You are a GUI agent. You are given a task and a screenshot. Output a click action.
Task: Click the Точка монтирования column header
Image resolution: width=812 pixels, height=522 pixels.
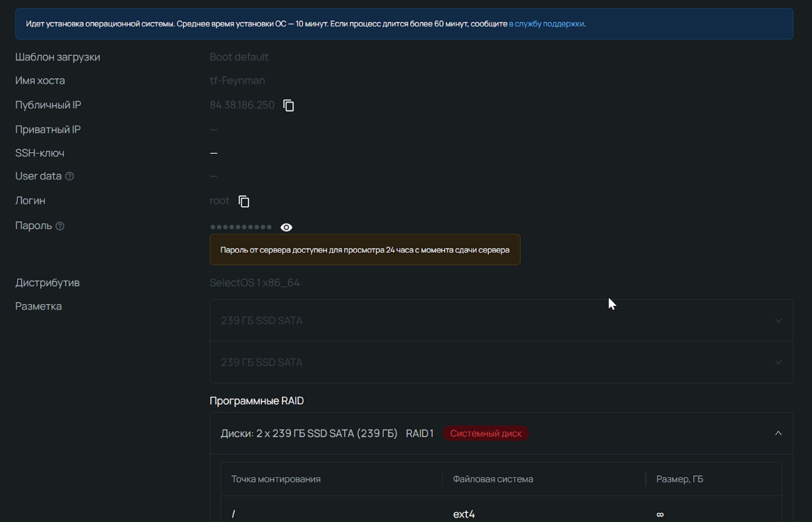click(x=276, y=479)
